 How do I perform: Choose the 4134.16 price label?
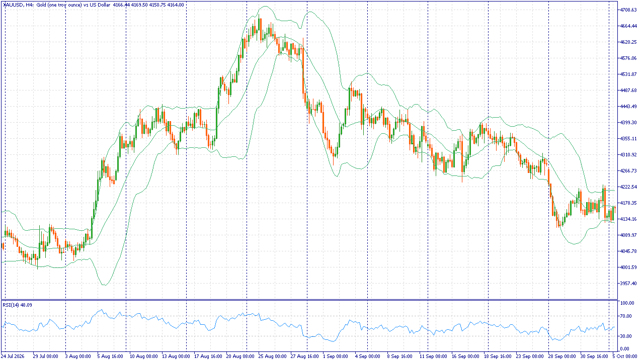[629, 219]
